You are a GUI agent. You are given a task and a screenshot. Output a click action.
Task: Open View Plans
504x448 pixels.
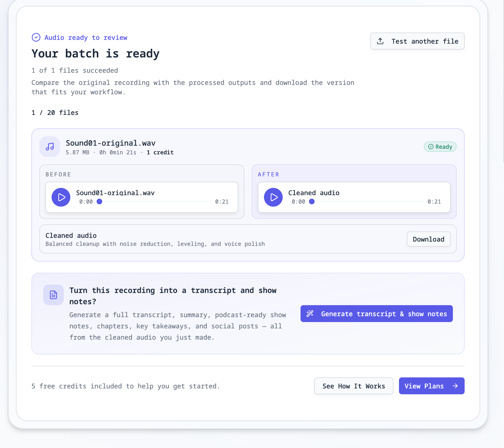click(432, 386)
